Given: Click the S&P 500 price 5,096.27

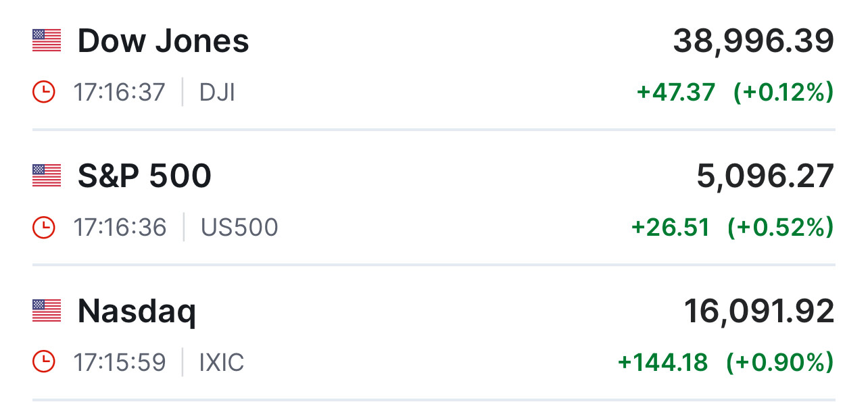Looking at the screenshot, I should click(x=765, y=177).
